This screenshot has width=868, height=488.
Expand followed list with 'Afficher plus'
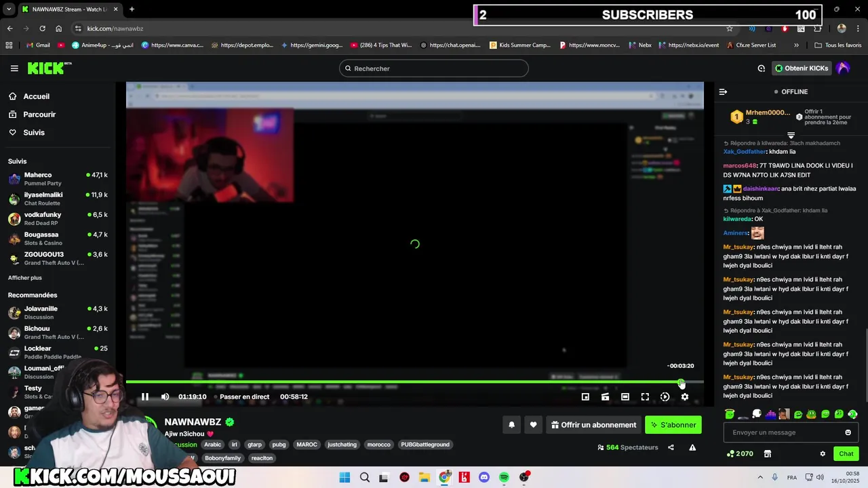(25, 278)
